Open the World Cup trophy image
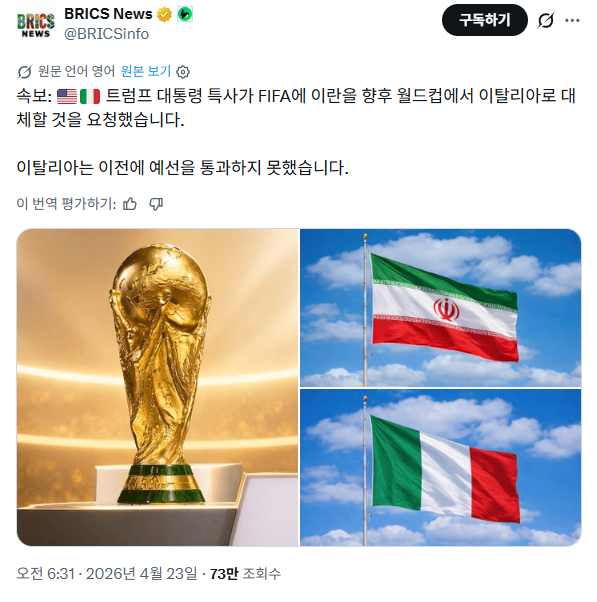Screen dimensions: 597x602 click(157, 387)
